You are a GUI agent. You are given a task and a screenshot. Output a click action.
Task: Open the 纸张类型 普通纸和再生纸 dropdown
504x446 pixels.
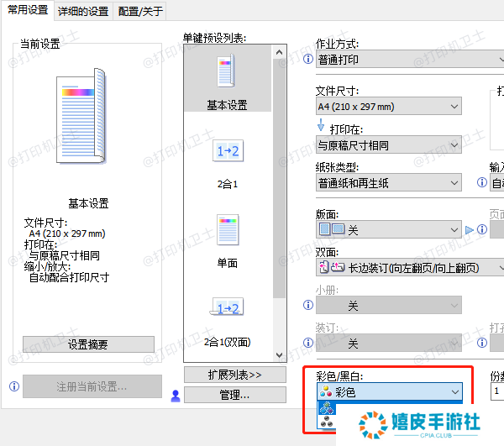[389, 182]
